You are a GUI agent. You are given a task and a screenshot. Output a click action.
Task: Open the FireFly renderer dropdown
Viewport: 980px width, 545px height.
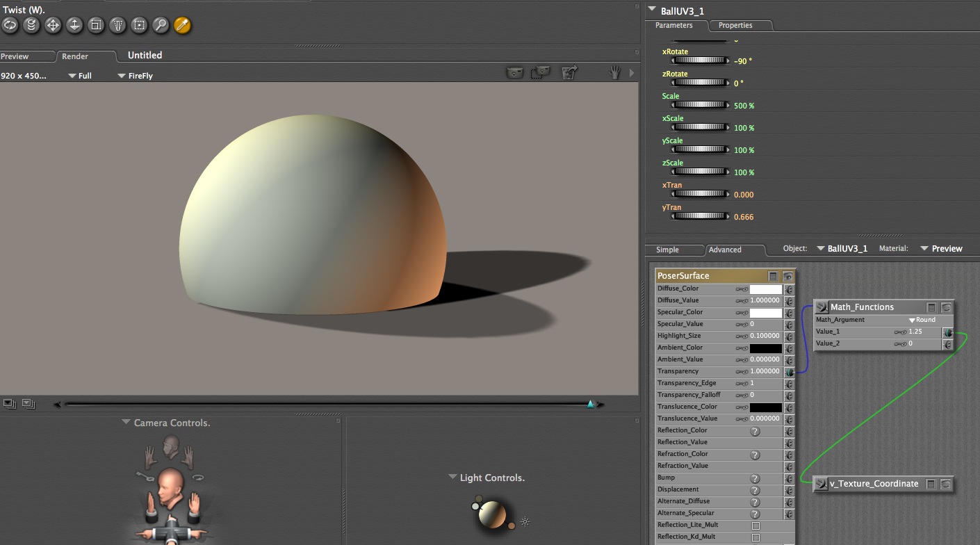click(135, 76)
